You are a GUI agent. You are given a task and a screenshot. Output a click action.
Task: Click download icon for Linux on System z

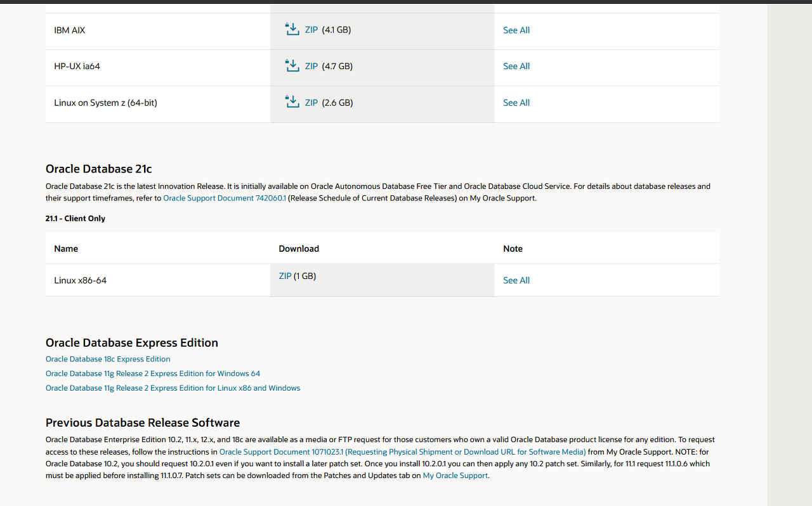(x=292, y=102)
